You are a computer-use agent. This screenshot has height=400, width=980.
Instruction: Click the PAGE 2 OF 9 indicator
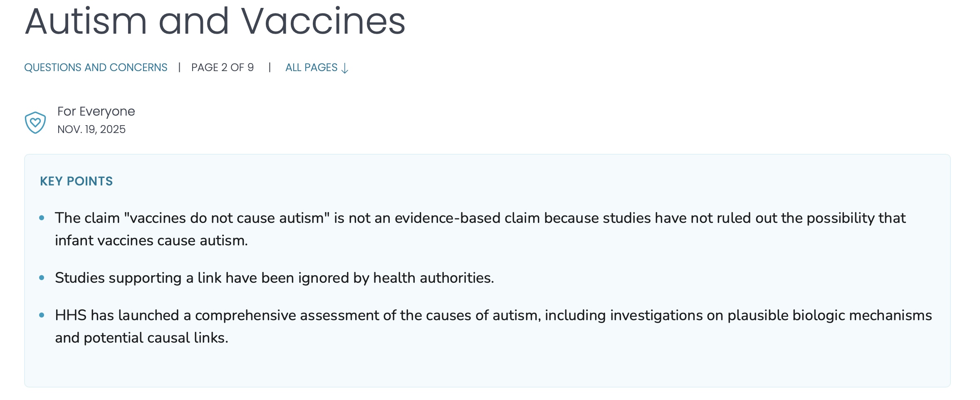coord(223,67)
